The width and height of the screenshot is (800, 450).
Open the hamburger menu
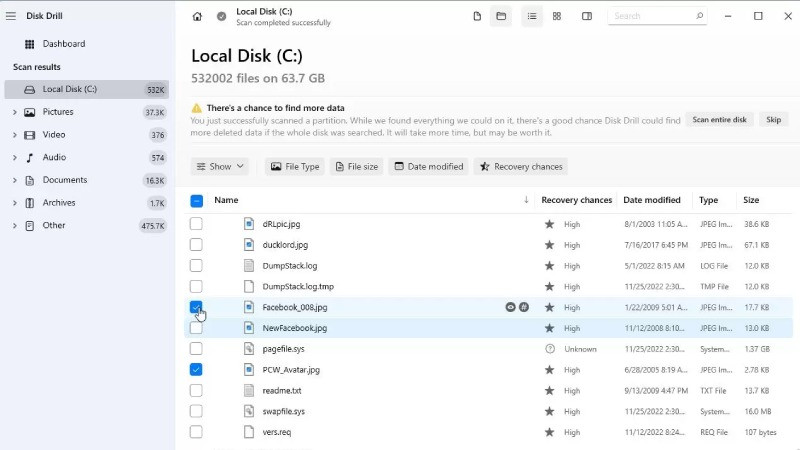[x=11, y=16]
